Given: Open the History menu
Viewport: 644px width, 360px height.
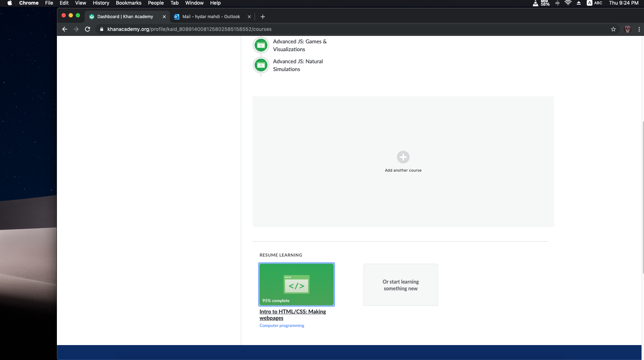Looking at the screenshot, I should coord(101,3).
